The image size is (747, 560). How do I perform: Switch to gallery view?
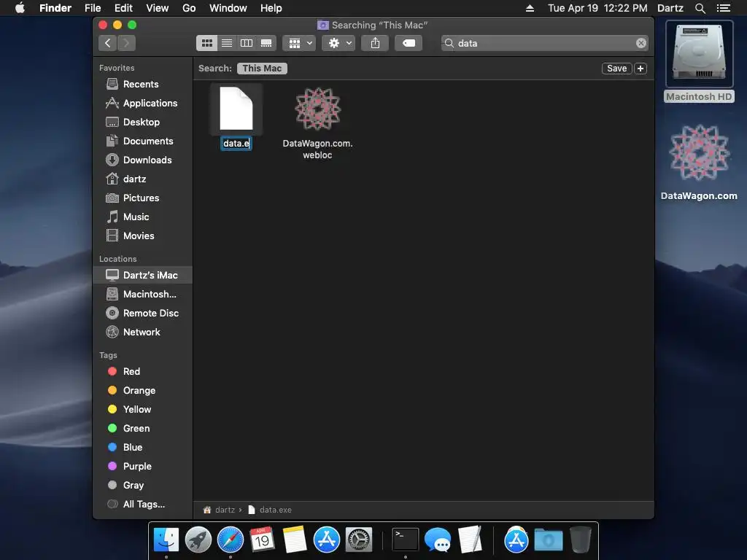point(266,43)
